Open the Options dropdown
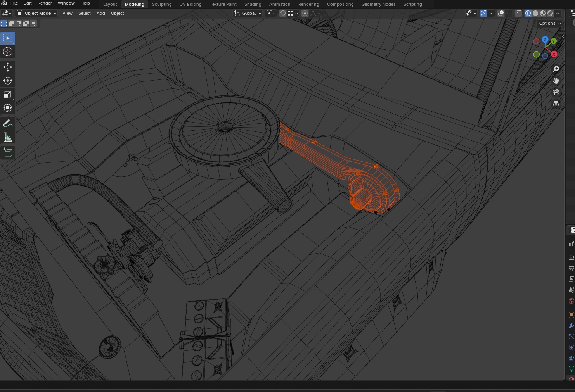575x392 pixels. coord(550,23)
